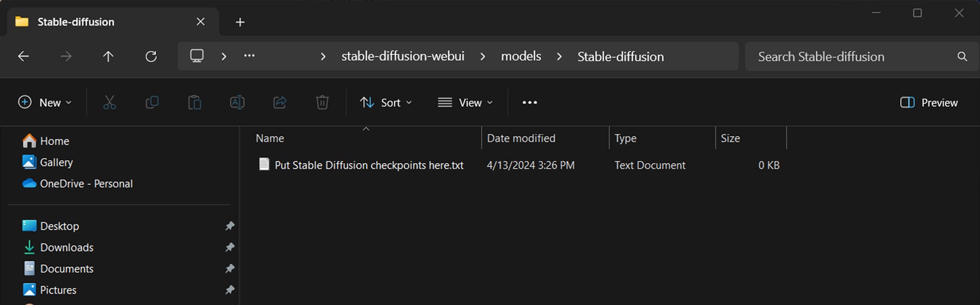
Task: Toggle the Preview pane
Action: [929, 102]
